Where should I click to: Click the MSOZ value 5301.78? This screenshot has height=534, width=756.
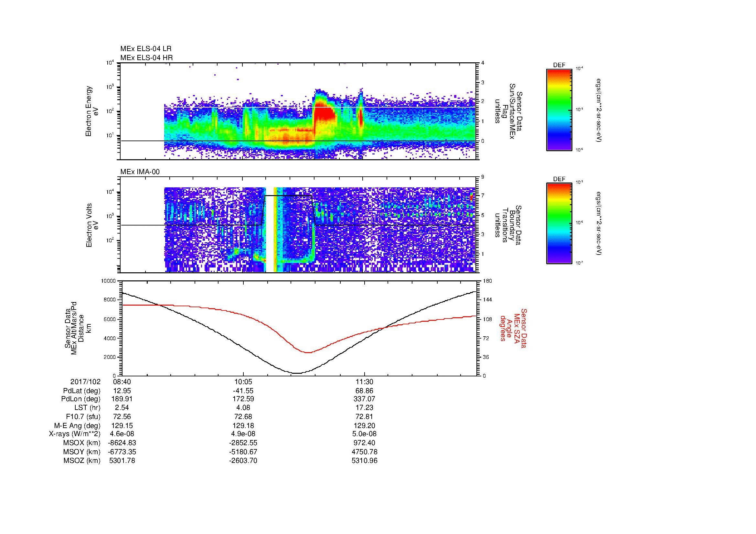pyautogui.click(x=122, y=461)
